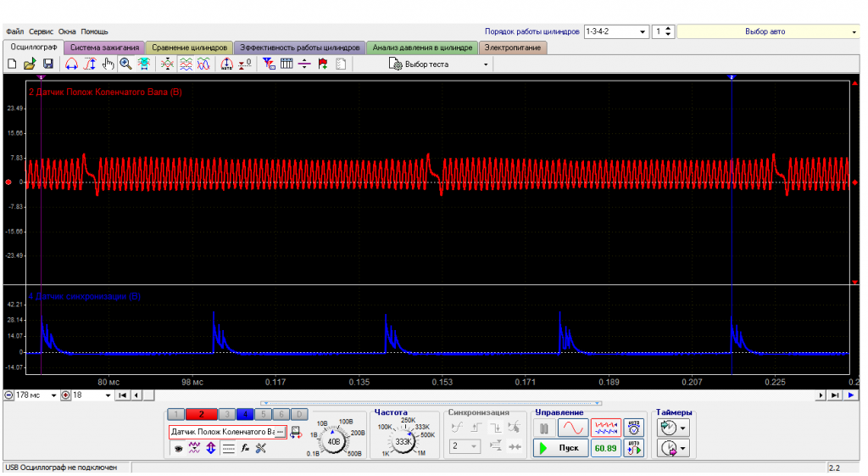Switch to Анализ давления в цилиндре tab
Viewport: 868px width, 476px height.
[422, 48]
